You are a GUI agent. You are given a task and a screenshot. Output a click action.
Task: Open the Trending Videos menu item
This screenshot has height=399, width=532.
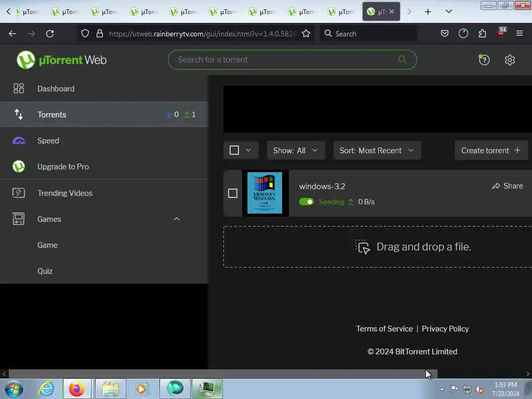tap(104, 193)
